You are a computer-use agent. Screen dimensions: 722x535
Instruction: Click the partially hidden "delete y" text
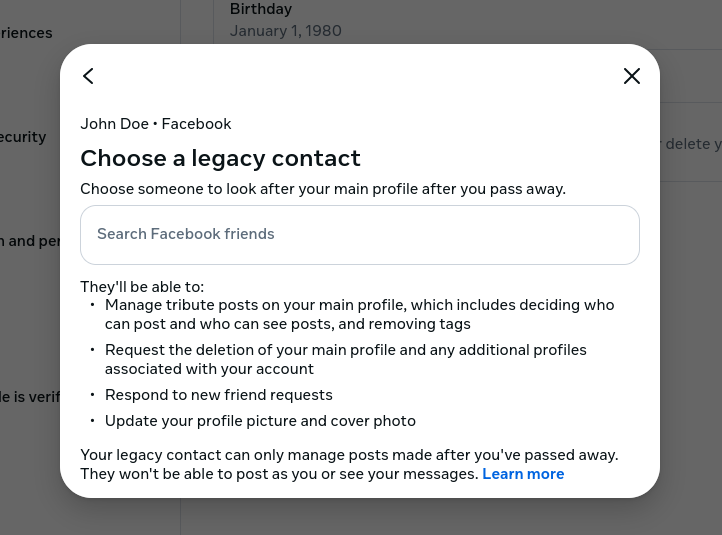coord(692,144)
